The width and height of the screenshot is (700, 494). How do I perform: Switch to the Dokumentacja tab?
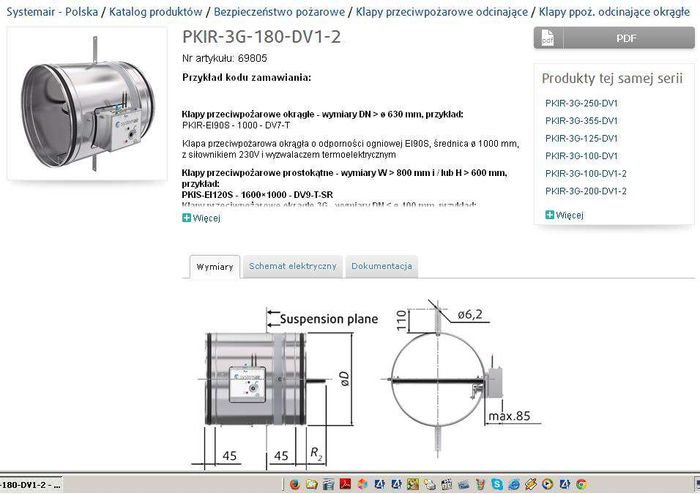coord(381,266)
